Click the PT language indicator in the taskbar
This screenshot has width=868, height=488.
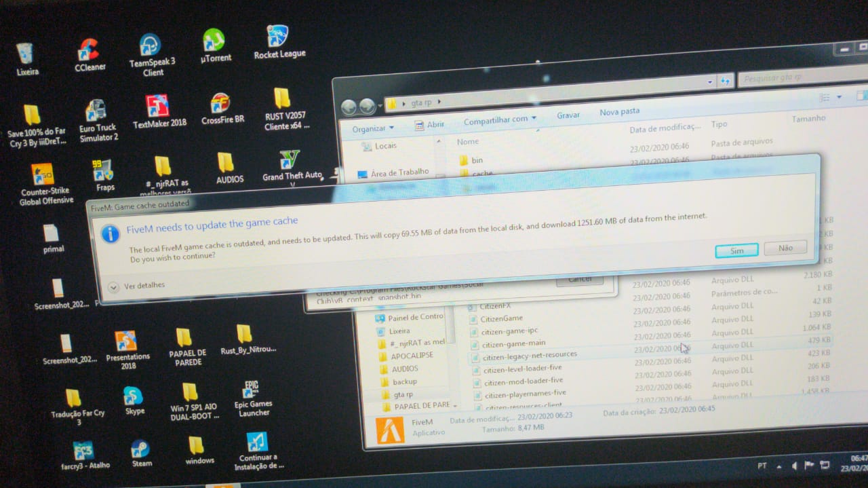pyautogui.click(x=762, y=466)
